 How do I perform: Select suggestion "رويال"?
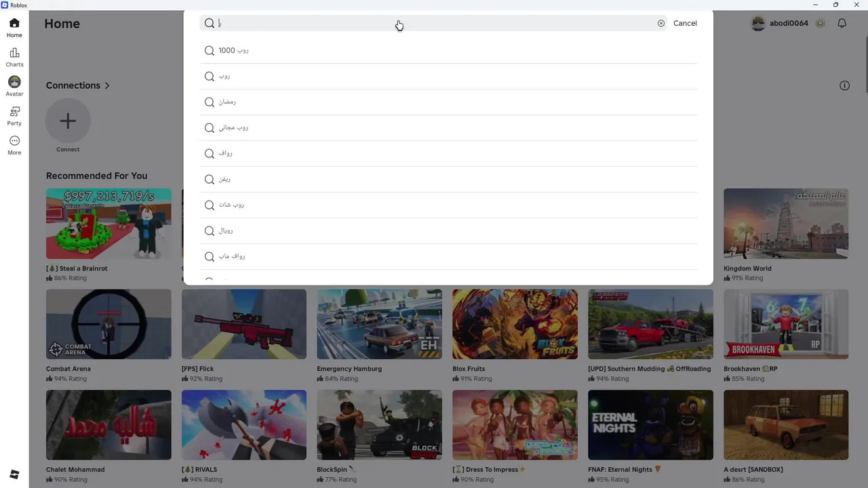(x=448, y=230)
